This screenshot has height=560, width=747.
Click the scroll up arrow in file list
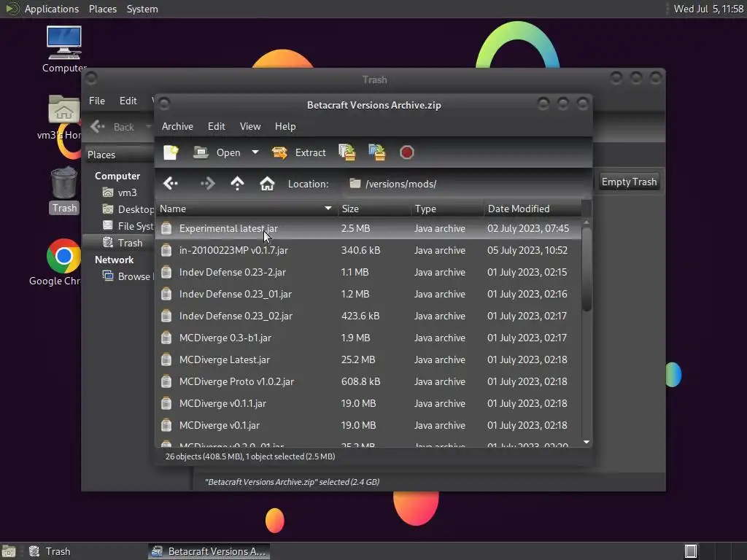[587, 222]
